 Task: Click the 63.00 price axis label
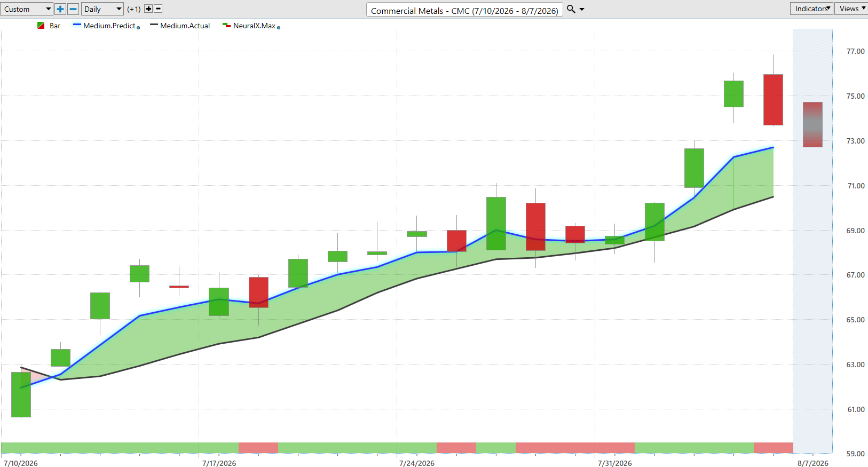pos(856,365)
